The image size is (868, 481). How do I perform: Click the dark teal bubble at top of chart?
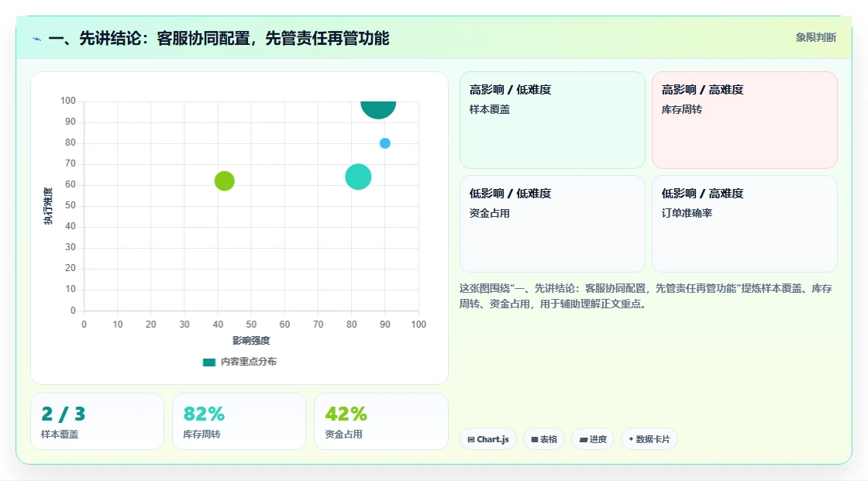[x=378, y=109]
